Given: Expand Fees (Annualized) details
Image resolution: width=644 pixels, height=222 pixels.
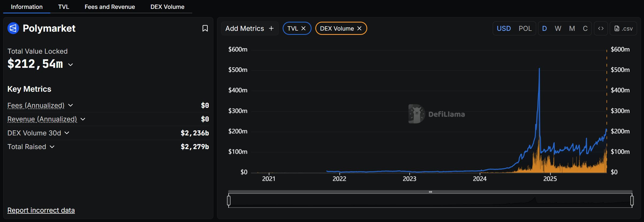Looking at the screenshot, I should [x=71, y=105].
